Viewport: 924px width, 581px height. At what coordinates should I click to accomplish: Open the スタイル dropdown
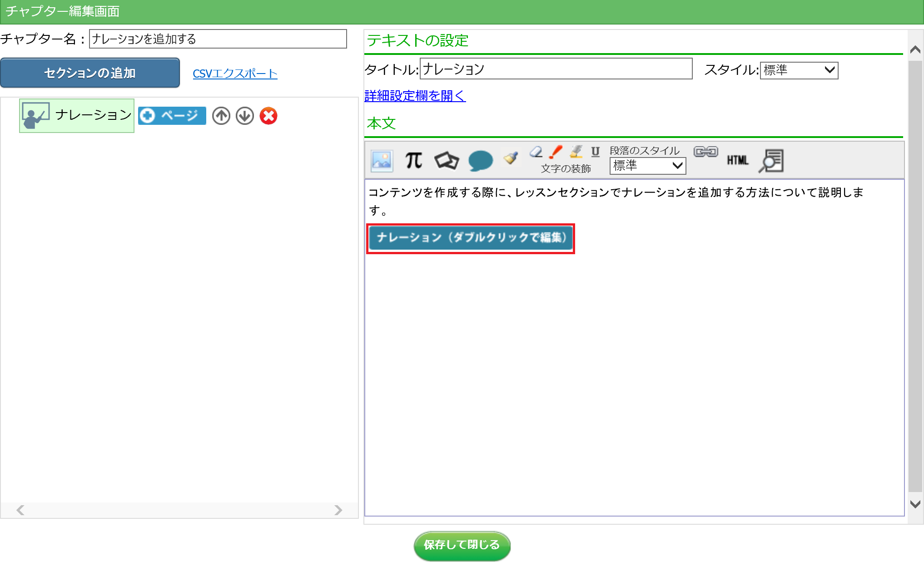[799, 70]
